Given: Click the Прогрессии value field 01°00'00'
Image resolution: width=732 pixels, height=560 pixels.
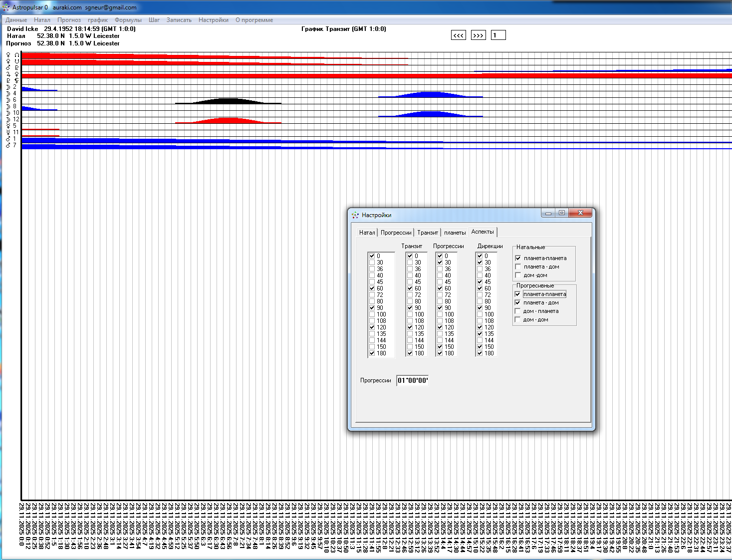Looking at the screenshot, I should click(412, 380).
